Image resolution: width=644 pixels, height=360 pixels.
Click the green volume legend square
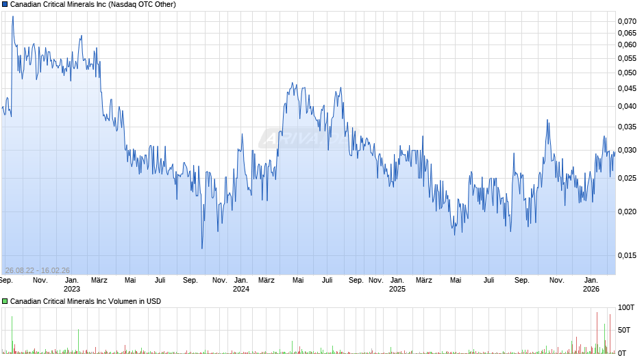click(5, 301)
